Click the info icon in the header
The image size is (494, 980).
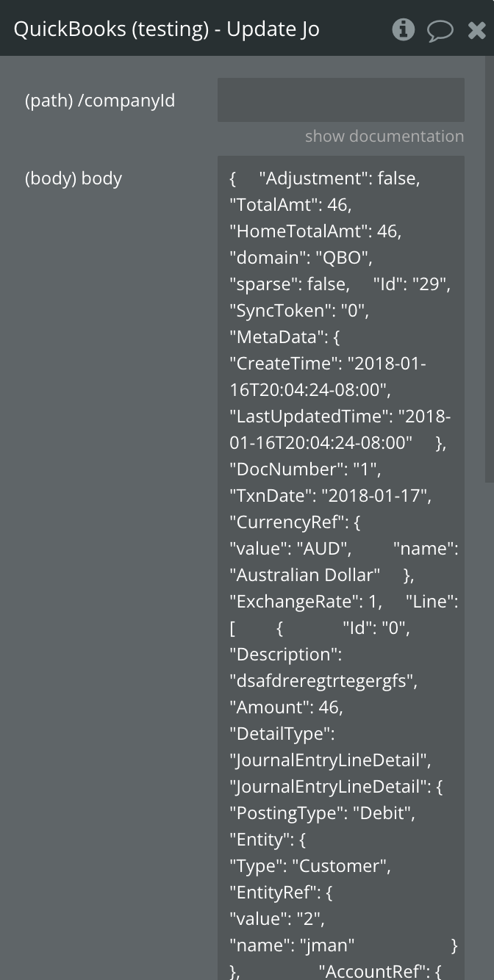[403, 29]
